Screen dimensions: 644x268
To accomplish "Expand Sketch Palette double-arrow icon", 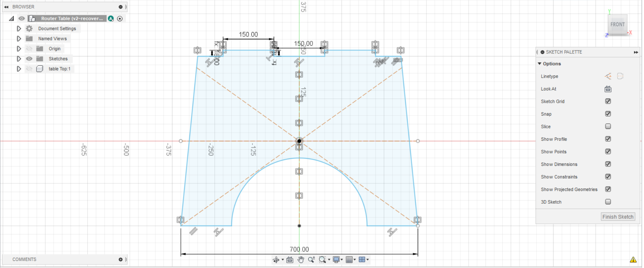I will tap(636, 52).
